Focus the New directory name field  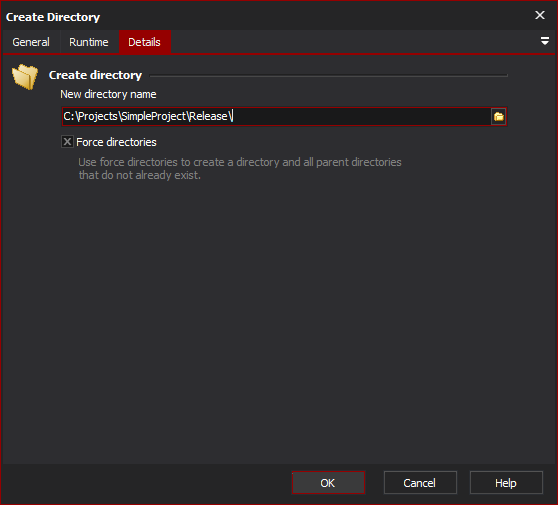coord(277,116)
